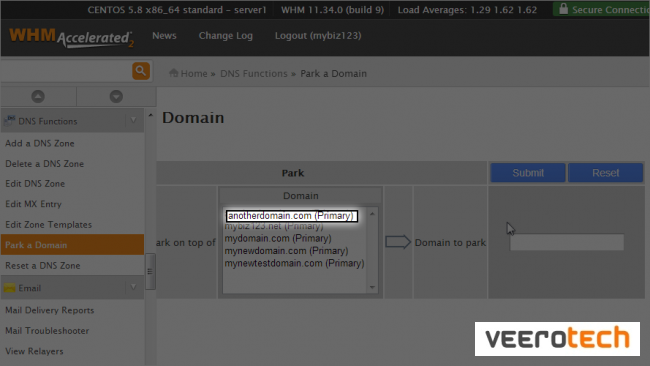The image size is (650, 366).
Task: Click the Domain to park input field
Action: [567, 242]
